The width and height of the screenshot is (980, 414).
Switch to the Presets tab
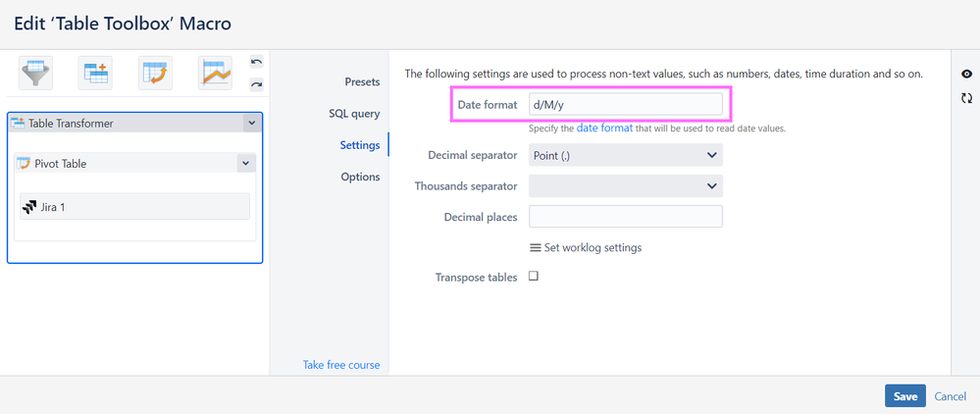tap(362, 82)
